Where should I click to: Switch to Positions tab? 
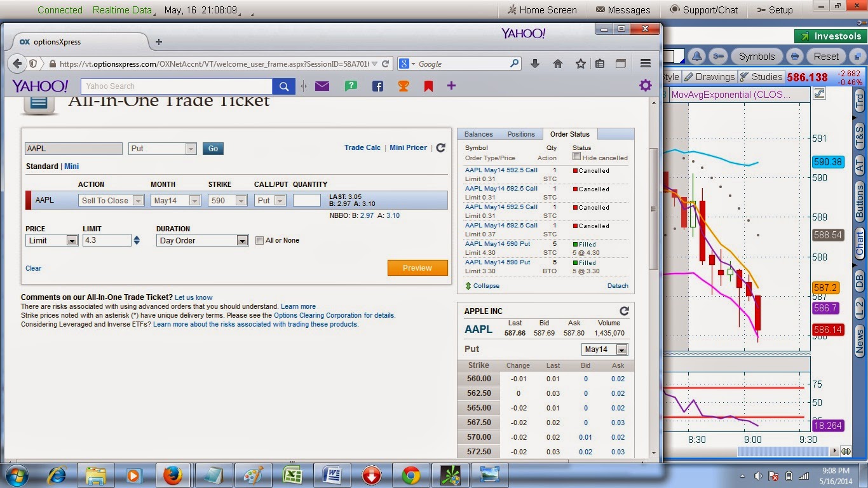coord(521,134)
